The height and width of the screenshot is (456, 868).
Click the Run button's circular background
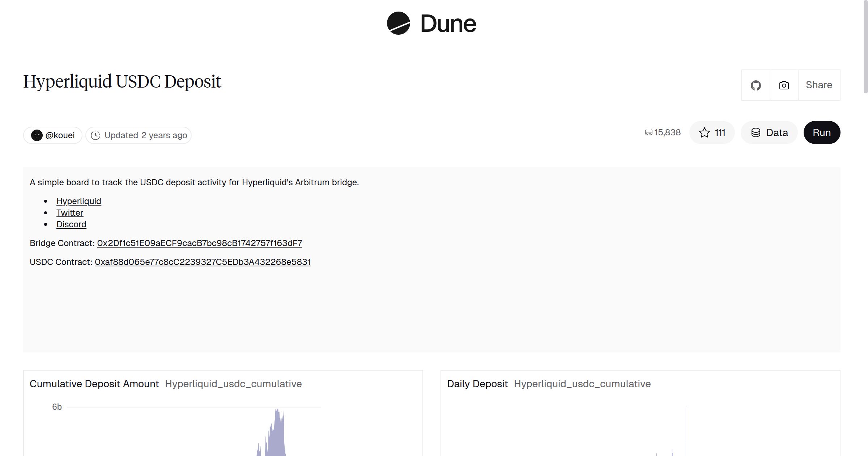point(822,132)
